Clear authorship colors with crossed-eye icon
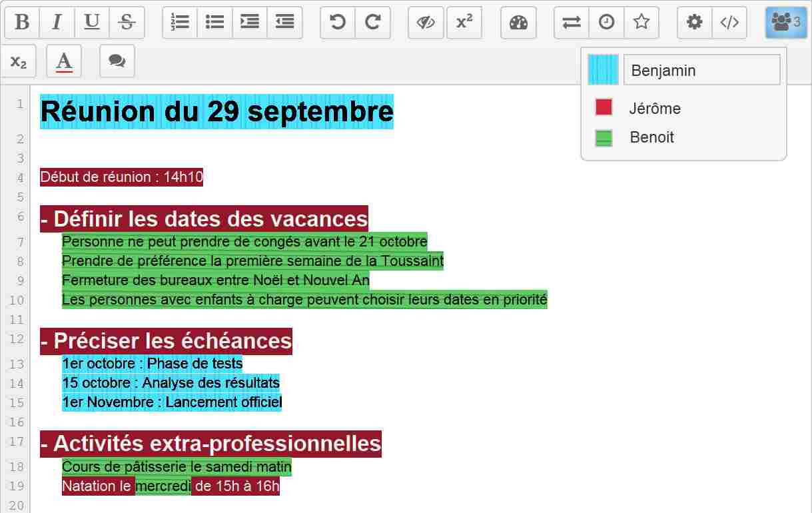812x513 pixels. [x=426, y=23]
